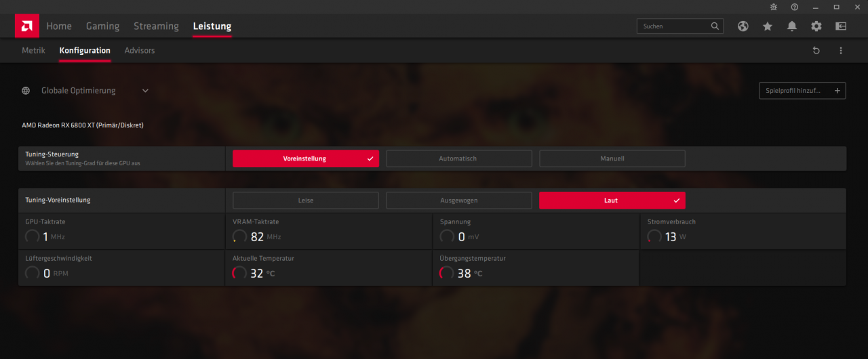Click the Spielprofil hinzufügen button
The width and height of the screenshot is (868, 359).
802,91
